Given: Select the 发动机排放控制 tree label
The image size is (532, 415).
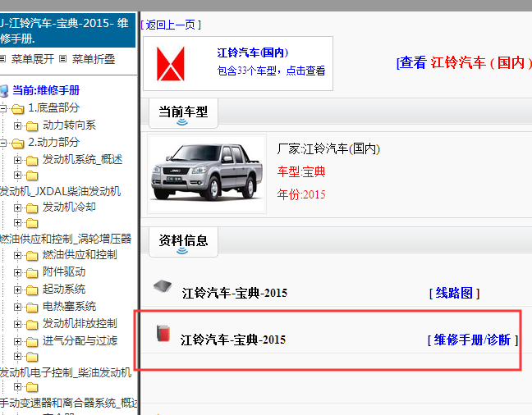Looking at the screenshot, I should [x=80, y=323].
